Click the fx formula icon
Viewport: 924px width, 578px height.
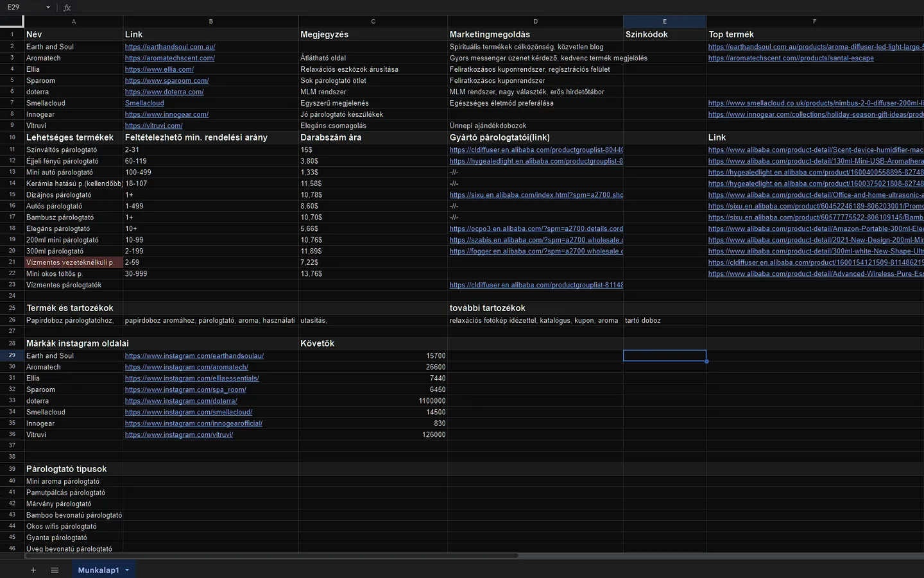67,8
